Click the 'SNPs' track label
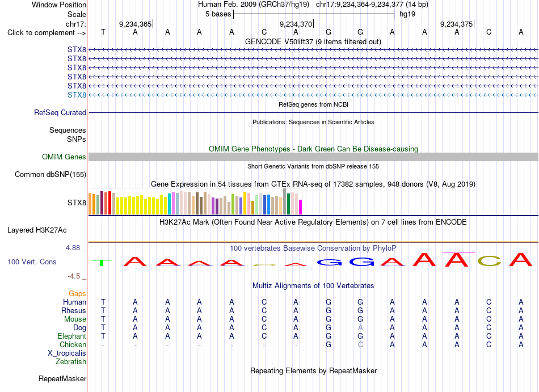539x392 pixels. tap(77, 139)
